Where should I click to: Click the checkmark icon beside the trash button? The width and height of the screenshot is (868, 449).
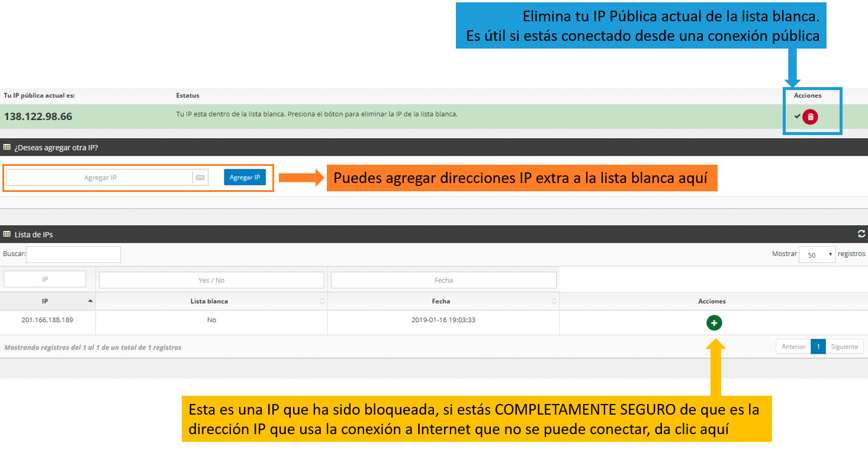tap(797, 116)
